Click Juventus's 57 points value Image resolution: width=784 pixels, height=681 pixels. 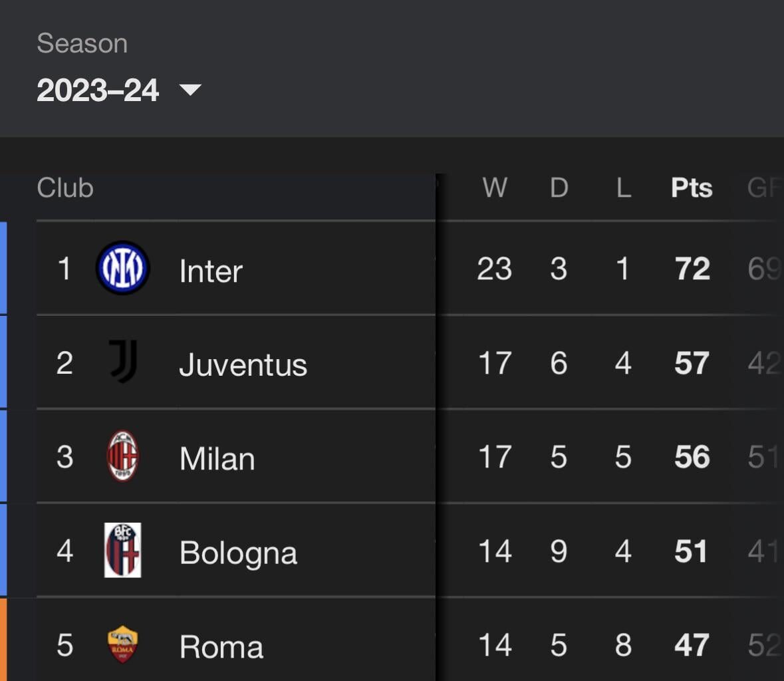[x=692, y=364]
